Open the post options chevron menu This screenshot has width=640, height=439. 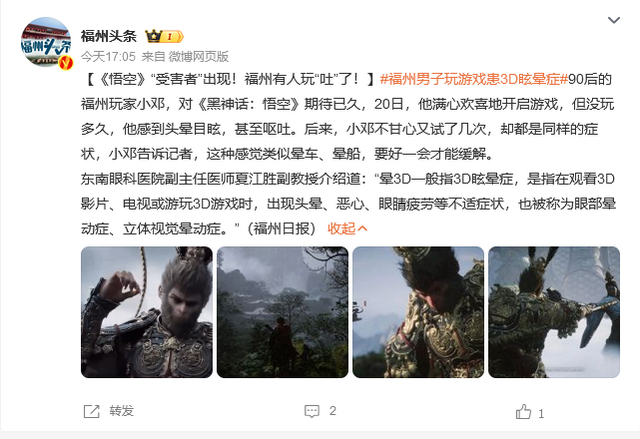614,20
